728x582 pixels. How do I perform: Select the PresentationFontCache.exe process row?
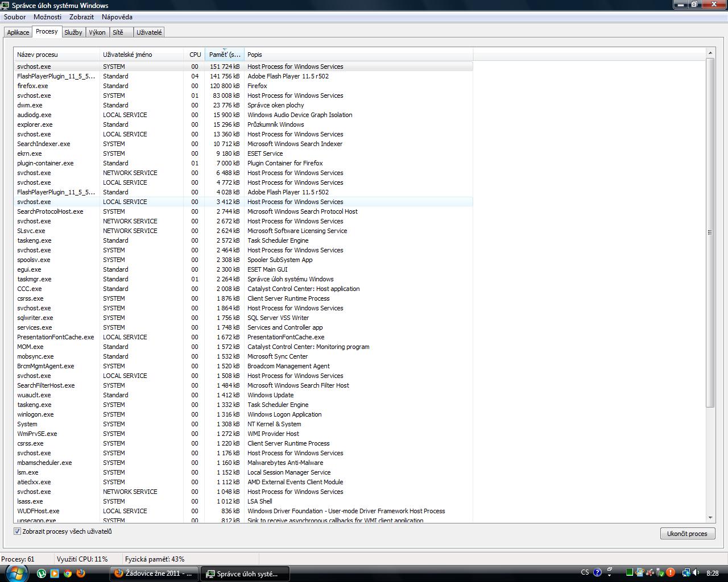click(243, 337)
